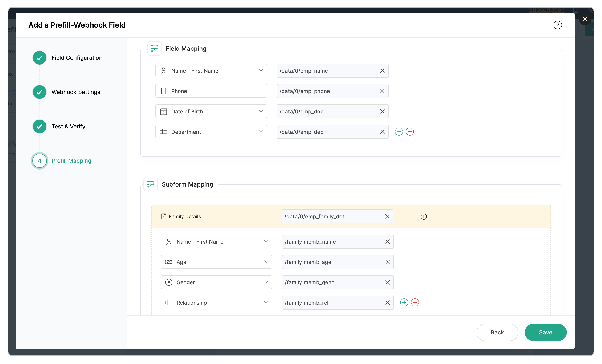Click the green plus icon beside Department mapping

(399, 132)
